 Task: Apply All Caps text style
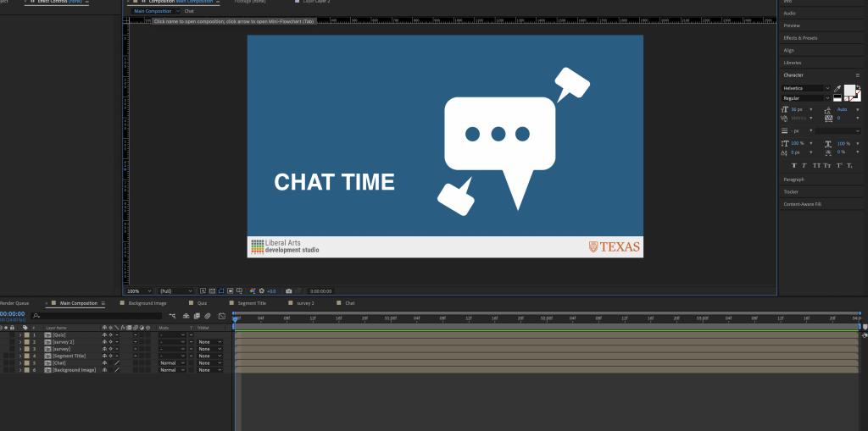pos(816,165)
